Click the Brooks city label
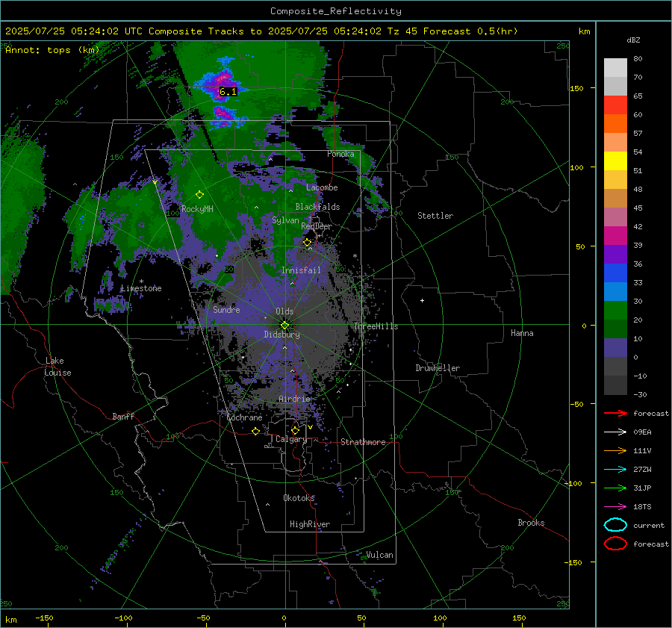The image size is (672, 628). 531,523
